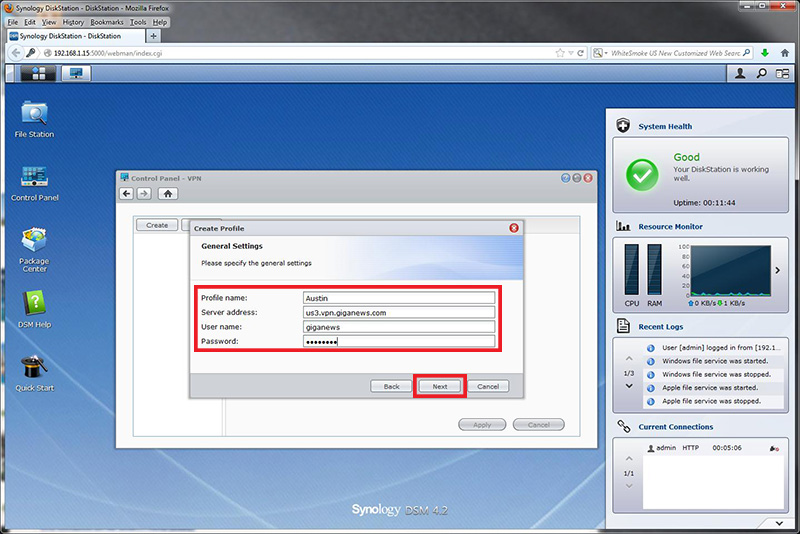Select 'Apple file service was stopped.' log
Viewport: 800px width, 534px height.
[713, 401]
